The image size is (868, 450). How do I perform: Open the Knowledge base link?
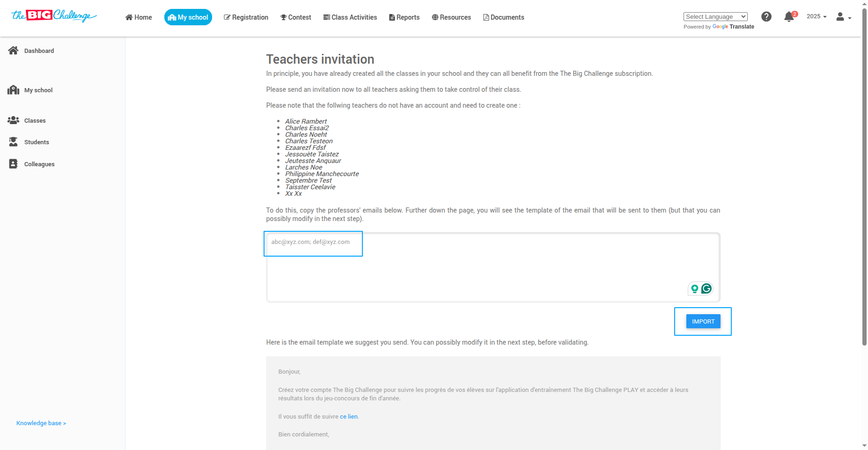[x=41, y=423]
